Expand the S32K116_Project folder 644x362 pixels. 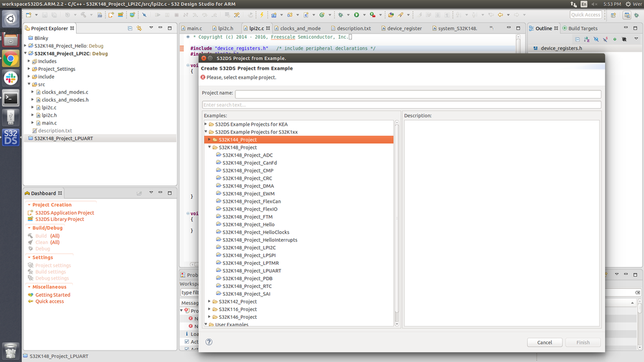(210, 309)
